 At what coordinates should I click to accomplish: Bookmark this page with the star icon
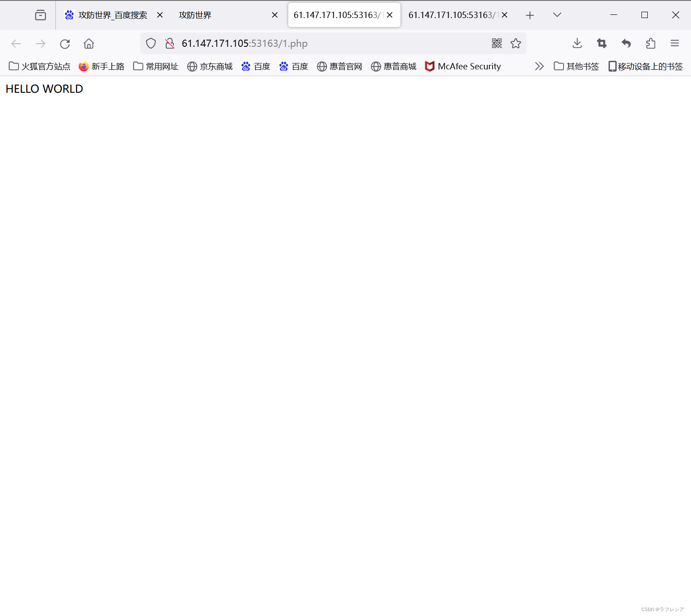click(516, 43)
